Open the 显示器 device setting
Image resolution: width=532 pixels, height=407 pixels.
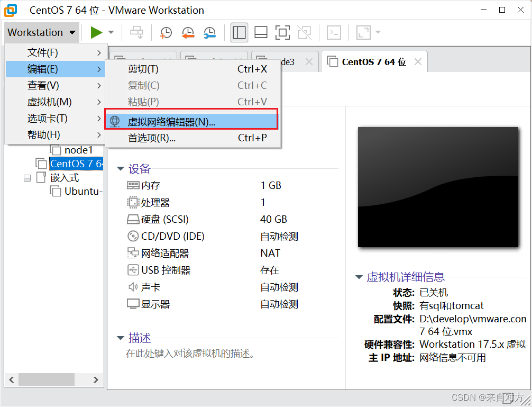click(155, 304)
